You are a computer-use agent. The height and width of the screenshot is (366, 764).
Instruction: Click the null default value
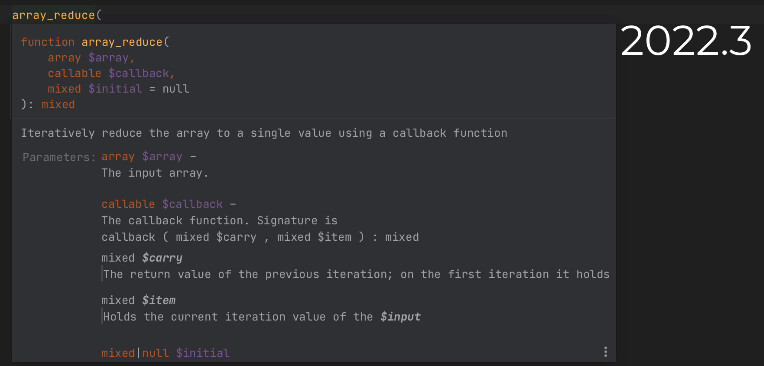click(x=175, y=90)
